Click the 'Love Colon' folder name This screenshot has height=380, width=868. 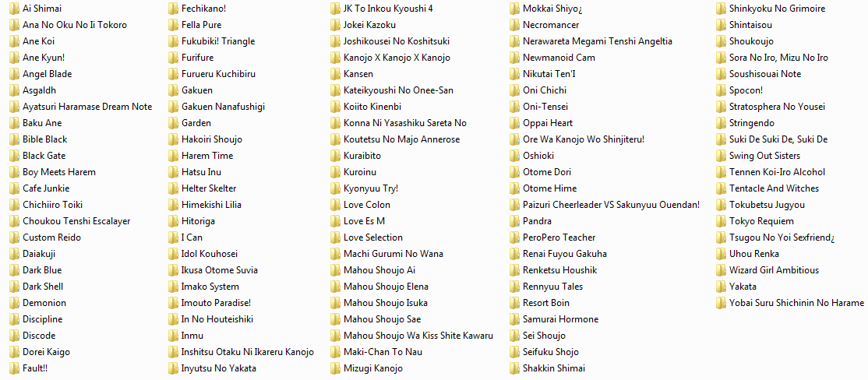[x=367, y=205]
